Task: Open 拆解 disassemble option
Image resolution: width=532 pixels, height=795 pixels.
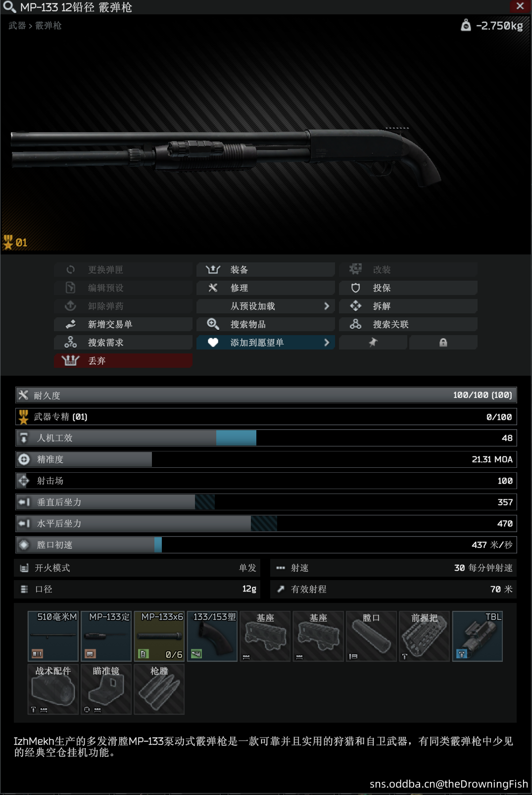Action: coord(408,306)
